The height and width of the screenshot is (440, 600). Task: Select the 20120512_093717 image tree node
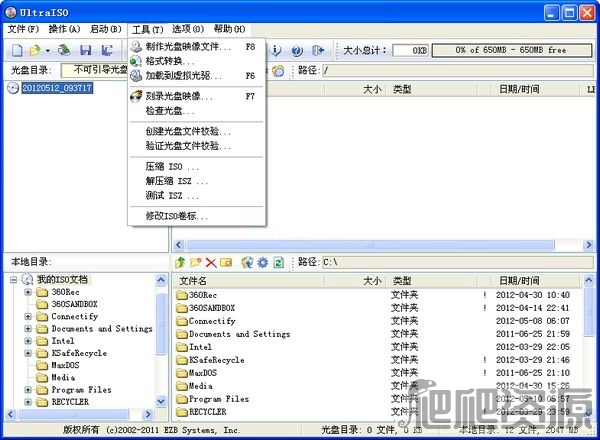coord(57,88)
